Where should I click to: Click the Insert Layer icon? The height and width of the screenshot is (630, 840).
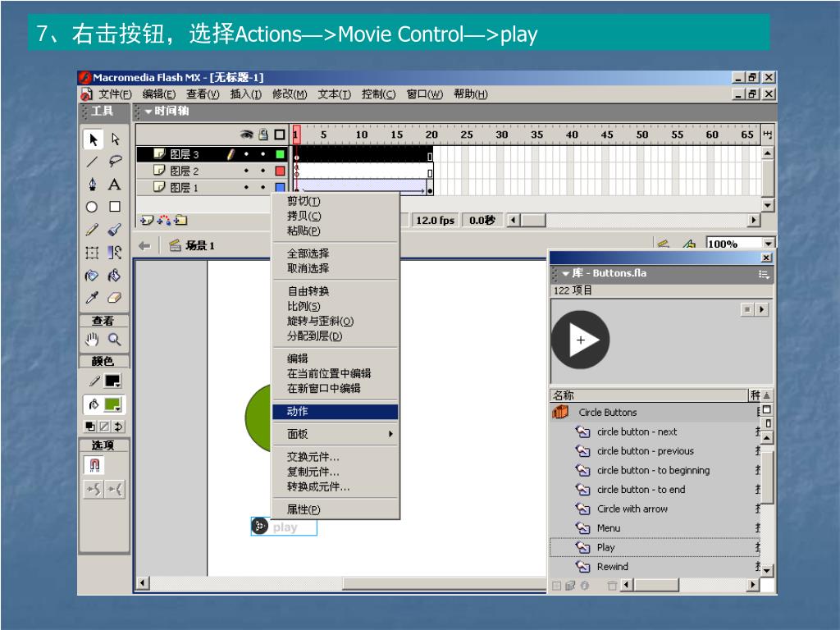click(147, 220)
